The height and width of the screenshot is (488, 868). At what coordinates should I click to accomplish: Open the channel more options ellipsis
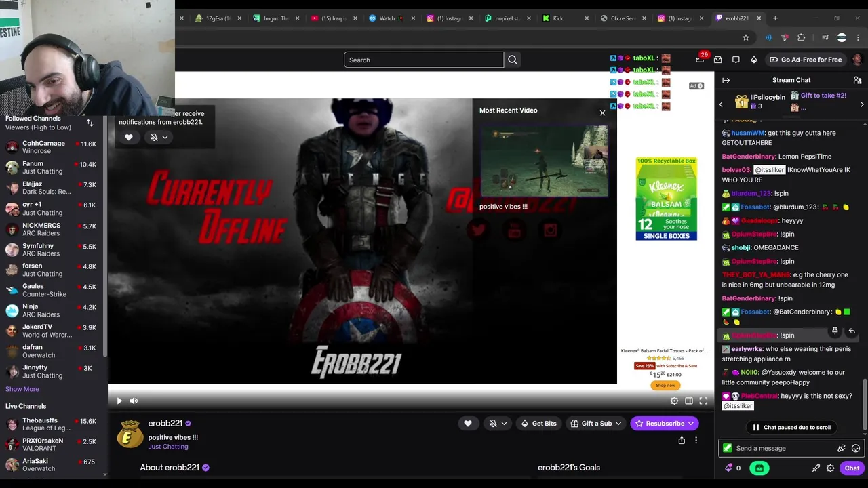point(696,441)
